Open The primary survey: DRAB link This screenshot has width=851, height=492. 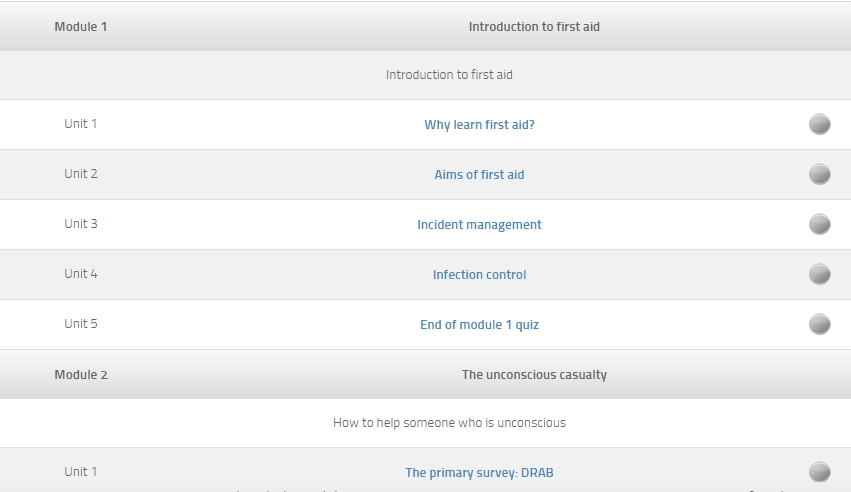(x=478, y=473)
